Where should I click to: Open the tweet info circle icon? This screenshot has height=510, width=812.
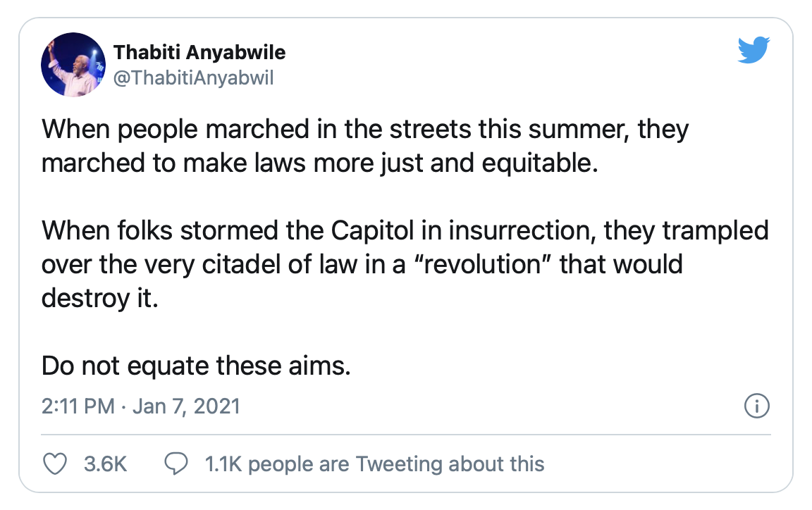pos(756,406)
